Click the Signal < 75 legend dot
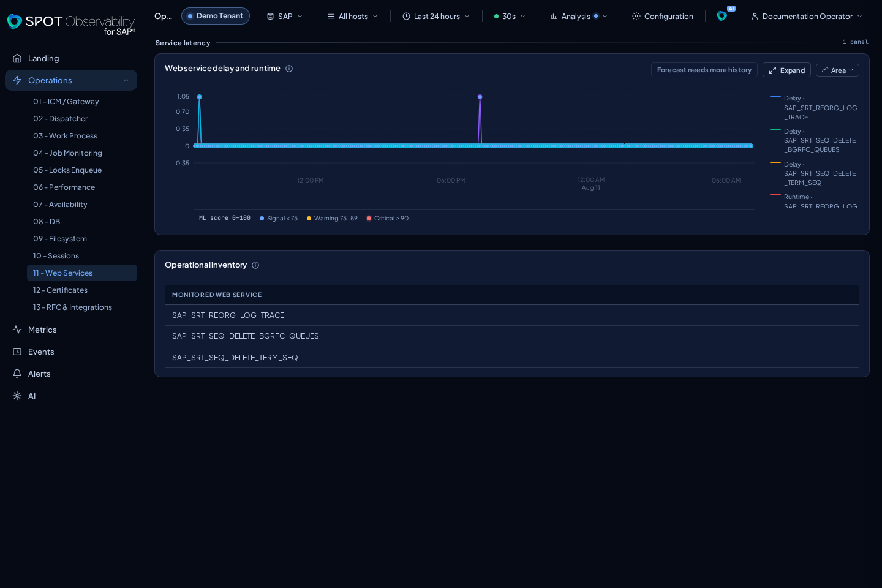Screen dimensions: 882x588 point(262,219)
